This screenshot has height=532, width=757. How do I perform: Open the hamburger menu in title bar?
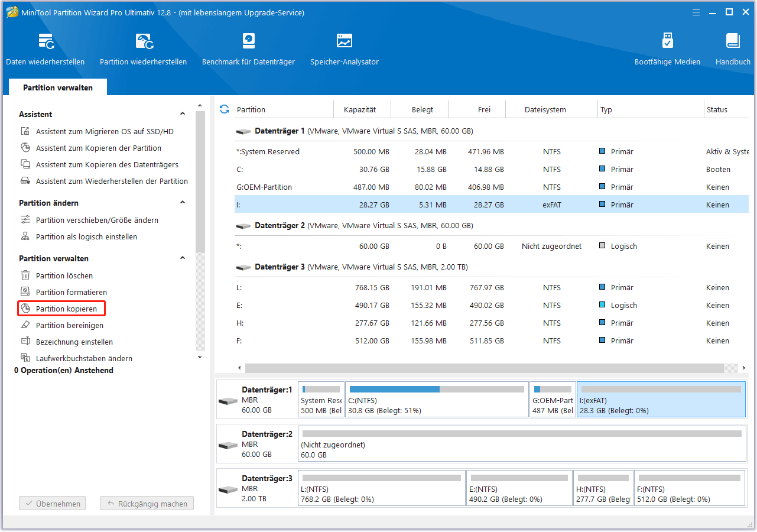point(696,12)
